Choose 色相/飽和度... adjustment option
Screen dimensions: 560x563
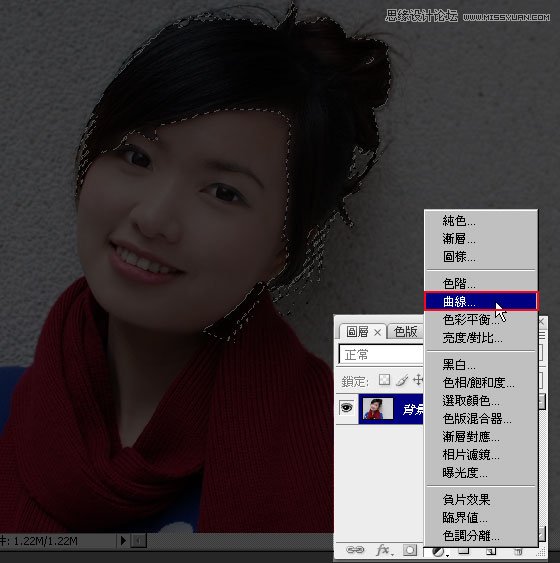pyautogui.click(x=481, y=383)
